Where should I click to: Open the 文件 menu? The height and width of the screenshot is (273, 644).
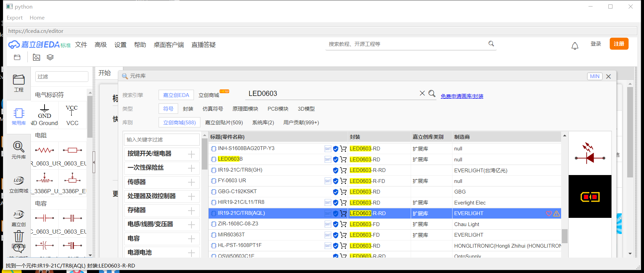point(81,45)
